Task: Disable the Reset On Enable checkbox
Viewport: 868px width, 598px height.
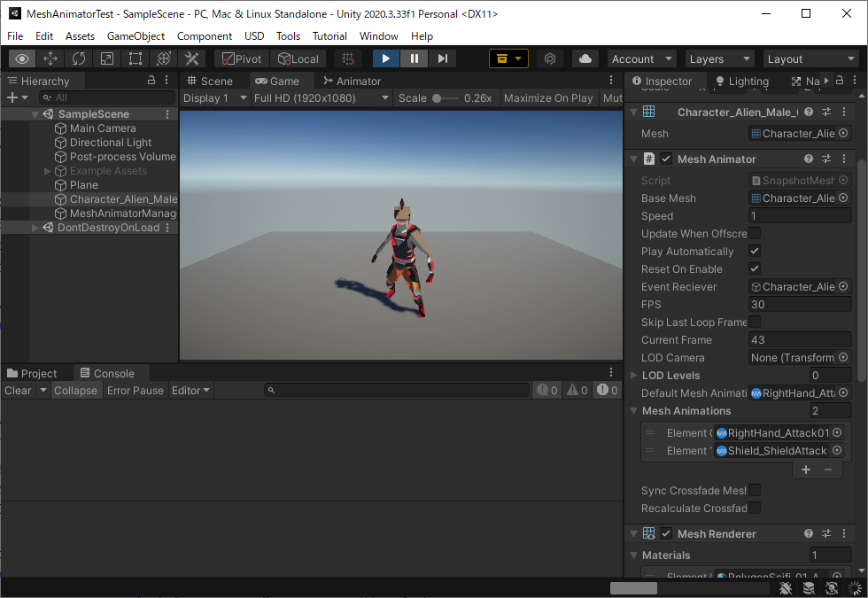Action: point(755,268)
